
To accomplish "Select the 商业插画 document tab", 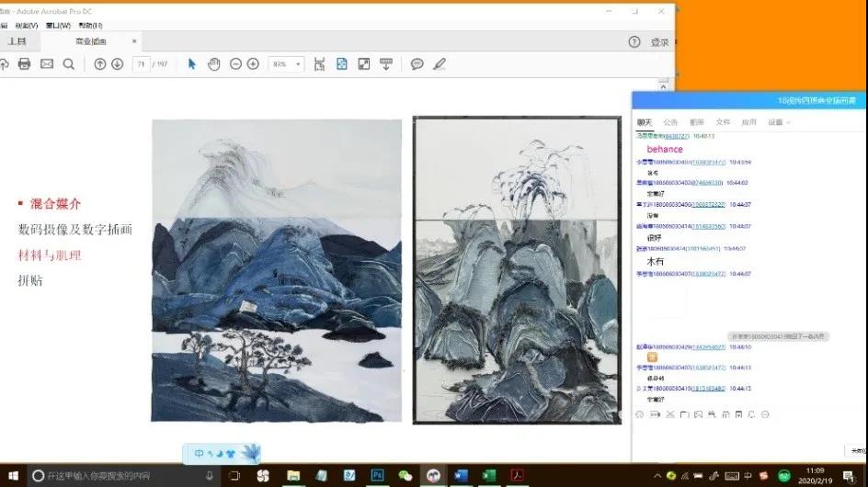I will (91, 41).
